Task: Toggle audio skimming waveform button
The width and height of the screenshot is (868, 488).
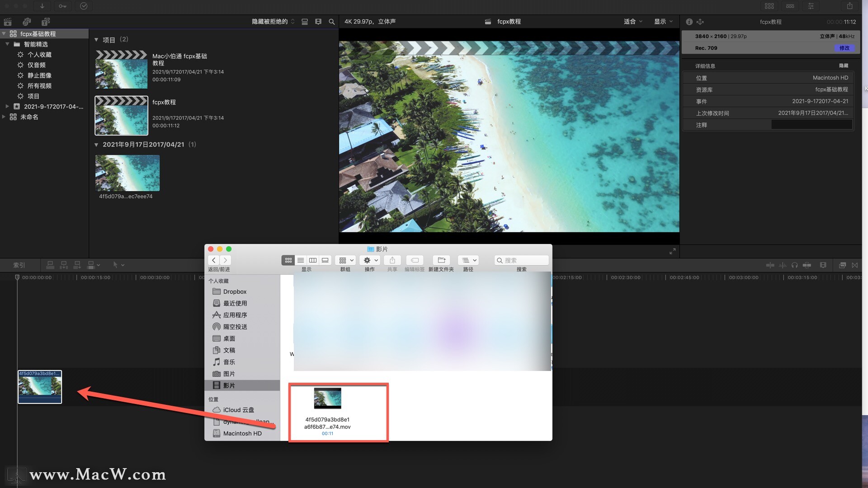Action: point(783,265)
